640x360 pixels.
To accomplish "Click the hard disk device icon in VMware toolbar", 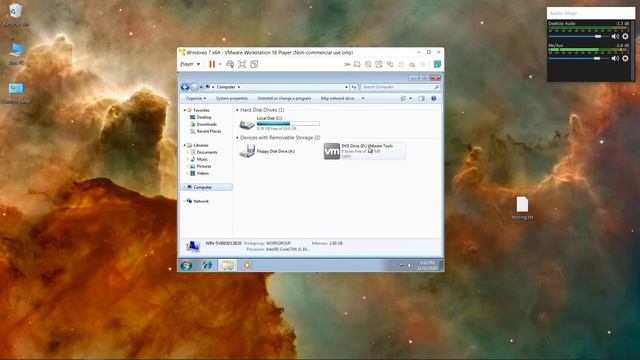I will 357,64.
